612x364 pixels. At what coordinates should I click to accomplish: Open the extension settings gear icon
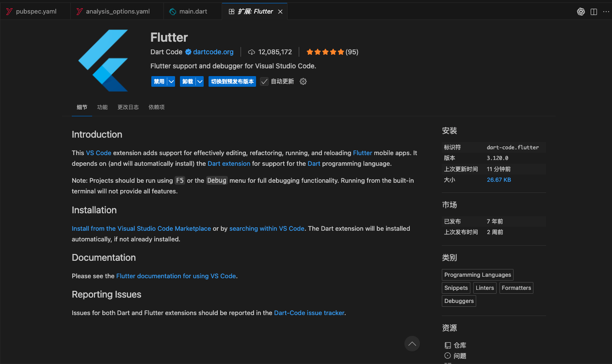[x=303, y=81]
